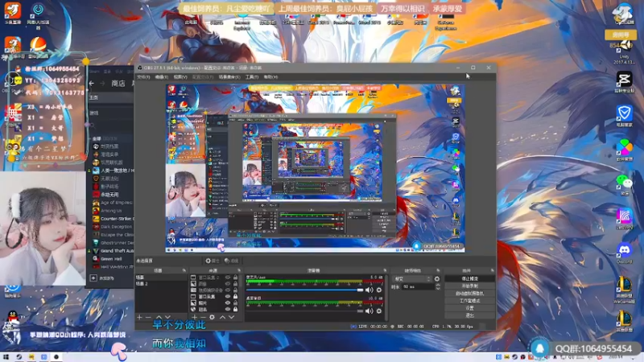Remove selected scene with the minus icon
Viewport: 644px width, 362px height.
coord(148,317)
